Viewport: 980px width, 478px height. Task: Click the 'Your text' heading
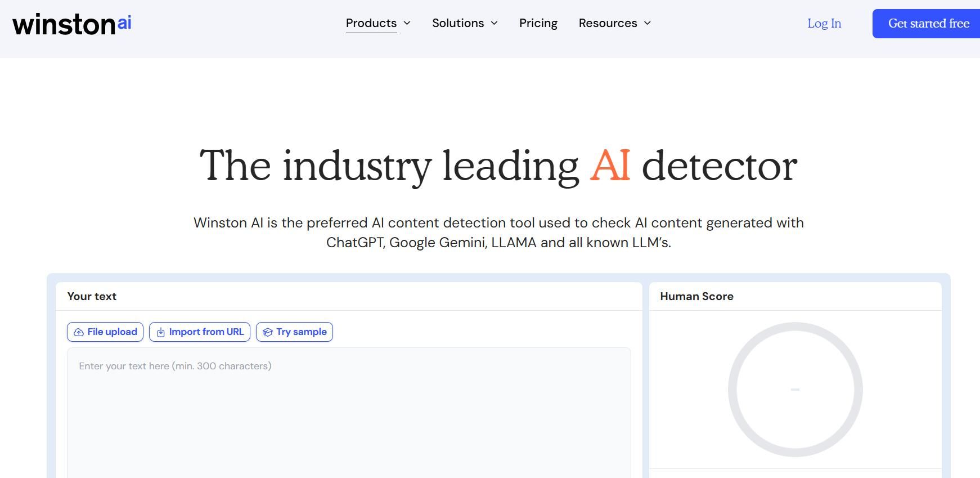(92, 296)
